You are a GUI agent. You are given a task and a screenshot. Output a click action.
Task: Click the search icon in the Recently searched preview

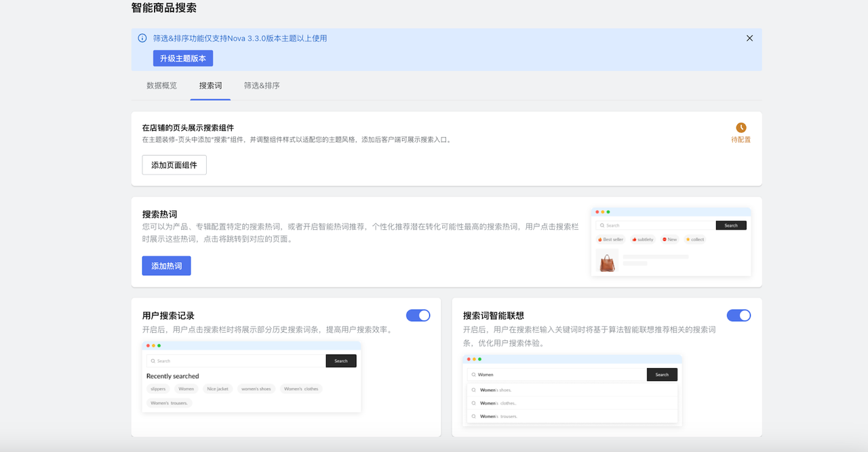coord(153,361)
